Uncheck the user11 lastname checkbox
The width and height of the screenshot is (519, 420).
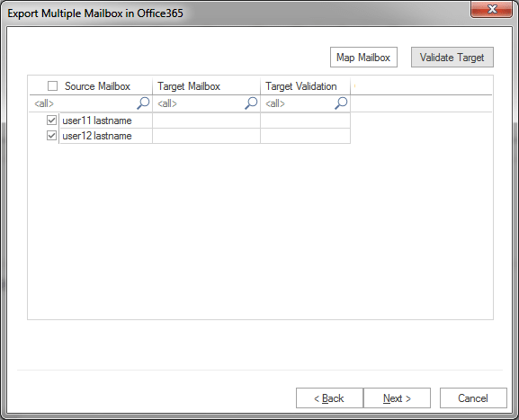tap(51, 121)
